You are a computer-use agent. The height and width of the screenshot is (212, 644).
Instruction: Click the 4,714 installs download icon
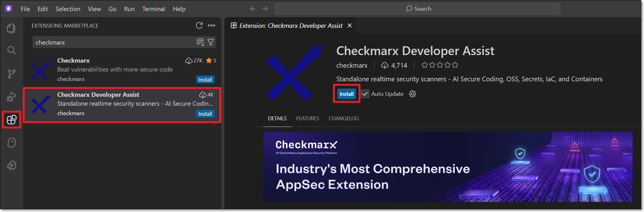[x=385, y=65]
